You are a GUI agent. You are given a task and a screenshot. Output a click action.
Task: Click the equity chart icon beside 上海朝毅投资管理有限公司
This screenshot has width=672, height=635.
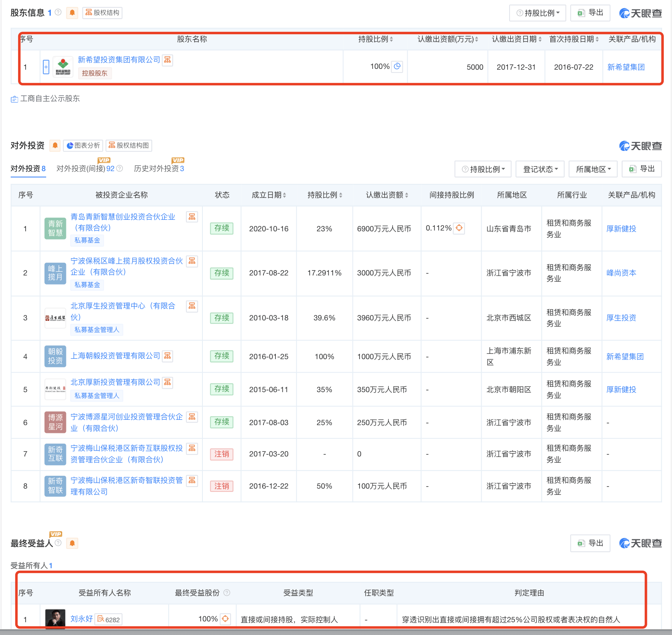click(x=167, y=355)
